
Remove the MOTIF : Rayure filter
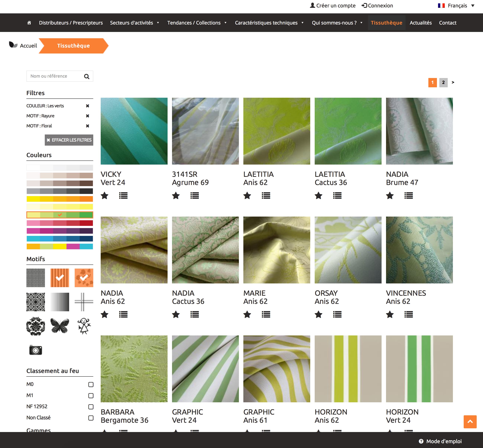87,116
